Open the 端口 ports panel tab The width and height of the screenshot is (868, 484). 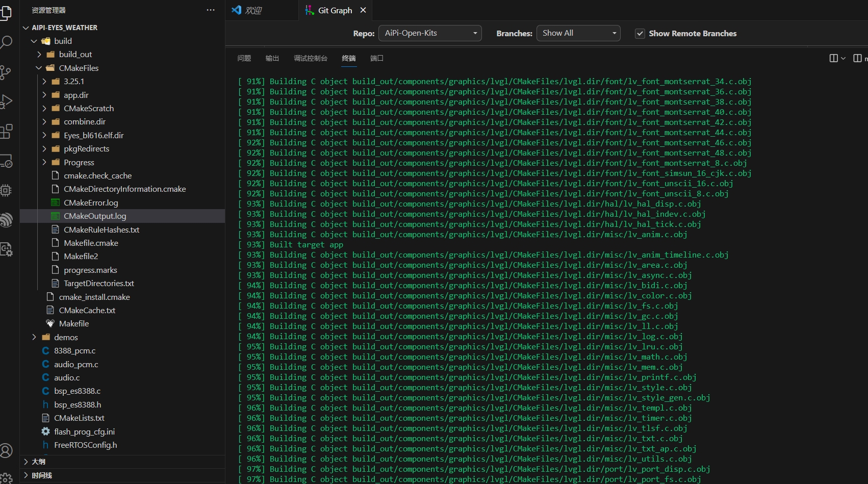tap(377, 58)
